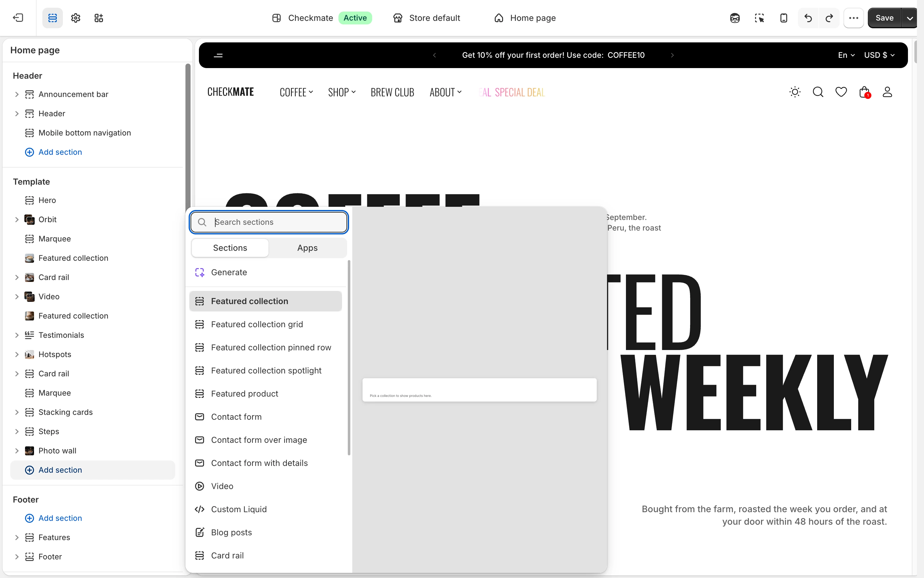Viewport: 924px width, 578px height.
Task: Click the sidekick assistant face icon
Action: tap(735, 18)
